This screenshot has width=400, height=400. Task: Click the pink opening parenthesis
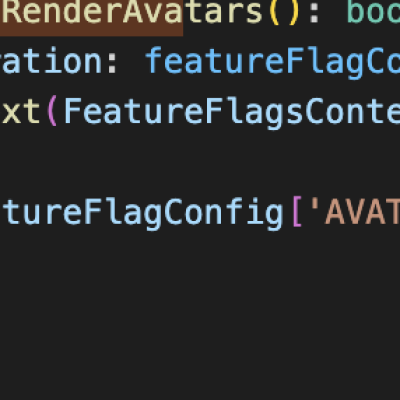pos(52,112)
